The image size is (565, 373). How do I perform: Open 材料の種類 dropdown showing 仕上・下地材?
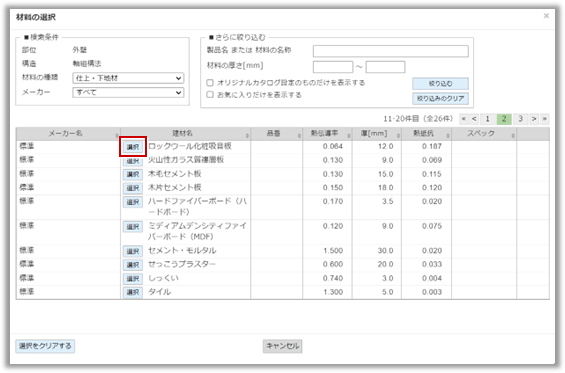(x=128, y=78)
